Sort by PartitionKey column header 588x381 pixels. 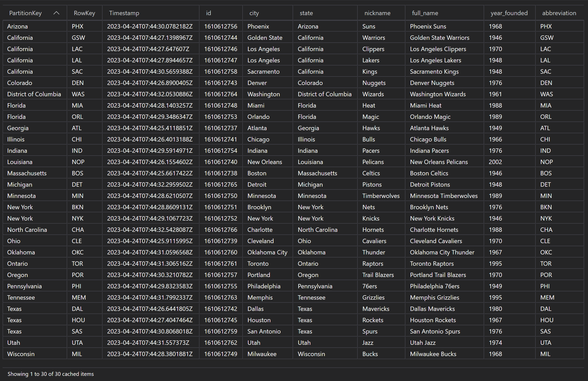click(25, 13)
